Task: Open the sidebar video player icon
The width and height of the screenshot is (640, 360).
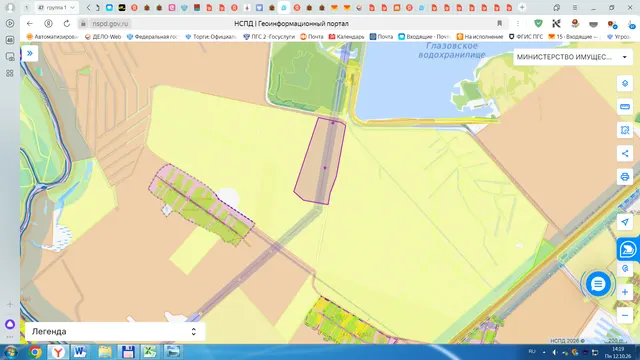Action: coord(10,24)
